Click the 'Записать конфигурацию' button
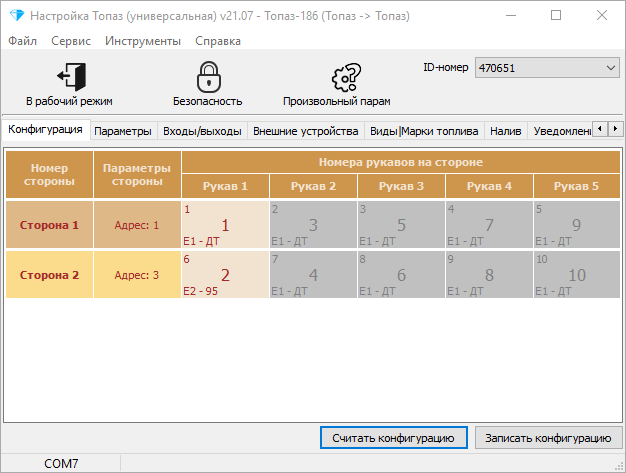This screenshot has height=473, width=626. point(548,438)
